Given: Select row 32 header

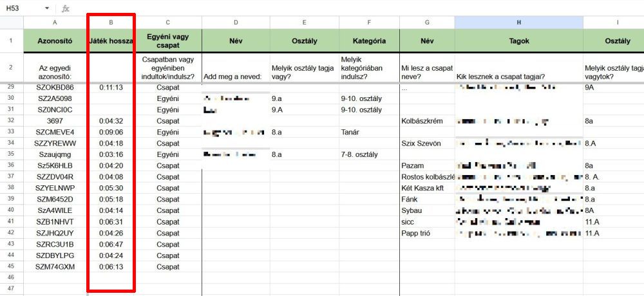Looking at the screenshot, I should click(x=11, y=120).
